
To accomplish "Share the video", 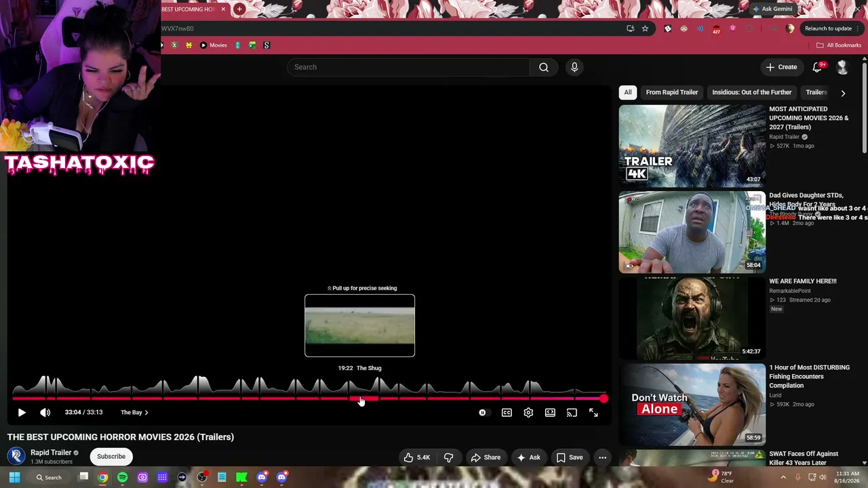I will click(x=486, y=457).
